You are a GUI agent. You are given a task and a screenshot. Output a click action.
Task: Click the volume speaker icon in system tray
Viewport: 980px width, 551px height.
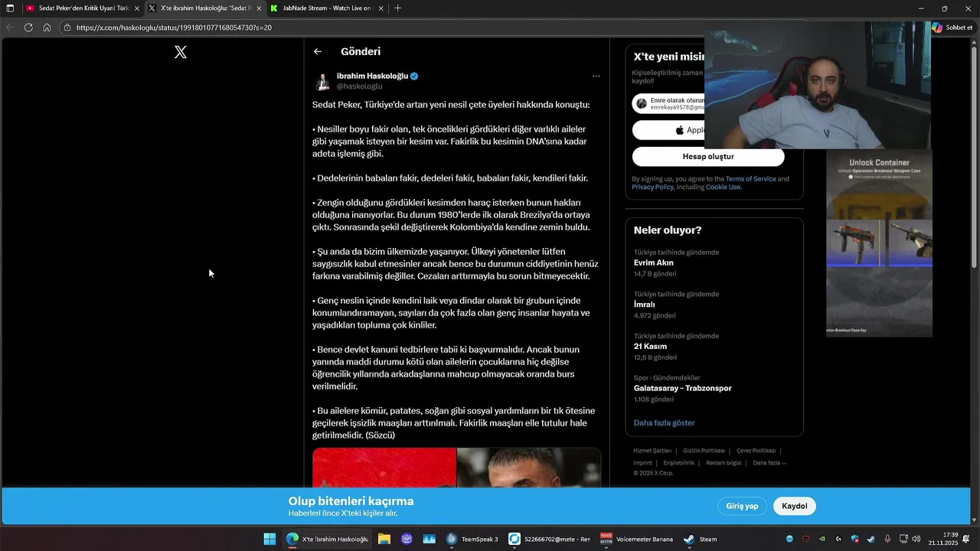(x=916, y=539)
